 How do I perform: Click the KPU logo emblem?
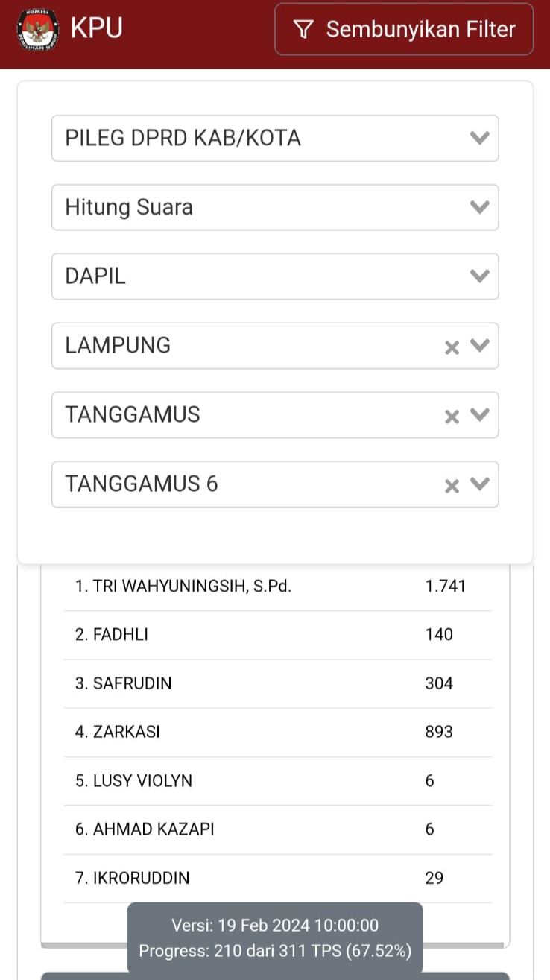[x=37, y=29]
